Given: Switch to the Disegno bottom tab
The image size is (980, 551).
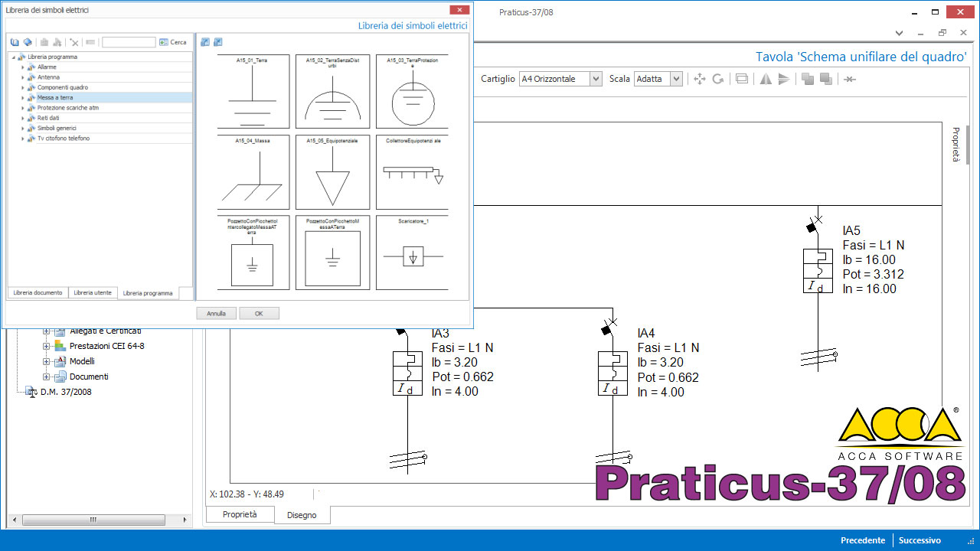Looking at the screenshot, I should (x=302, y=515).
